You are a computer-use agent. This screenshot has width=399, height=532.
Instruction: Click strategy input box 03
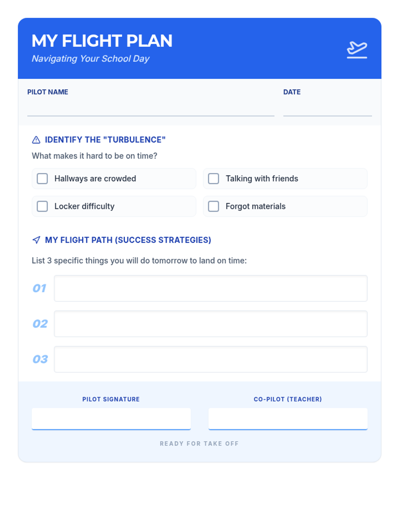210,359
